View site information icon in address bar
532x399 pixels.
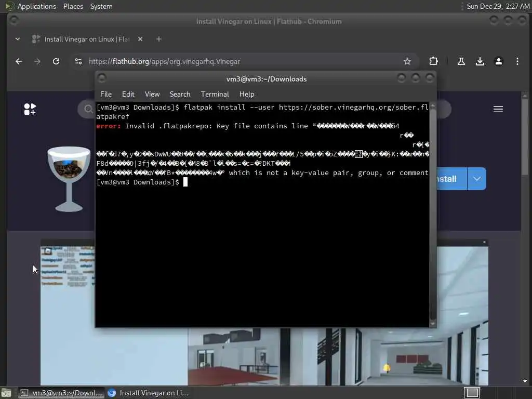pyautogui.click(x=78, y=61)
